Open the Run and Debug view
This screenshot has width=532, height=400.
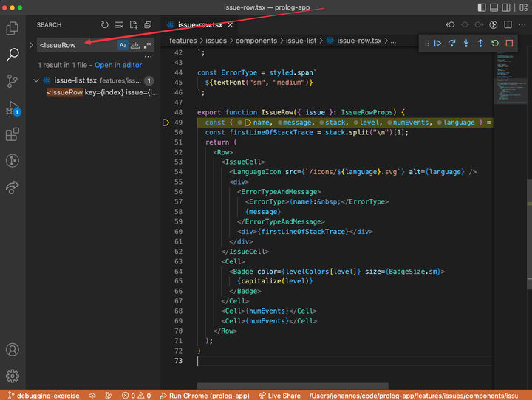(13, 108)
